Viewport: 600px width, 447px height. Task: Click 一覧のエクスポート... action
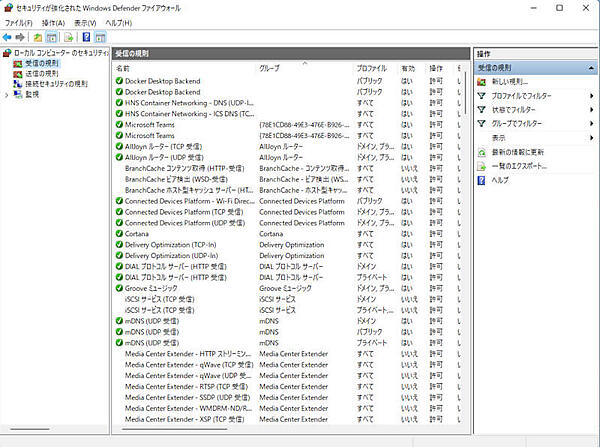click(x=520, y=166)
